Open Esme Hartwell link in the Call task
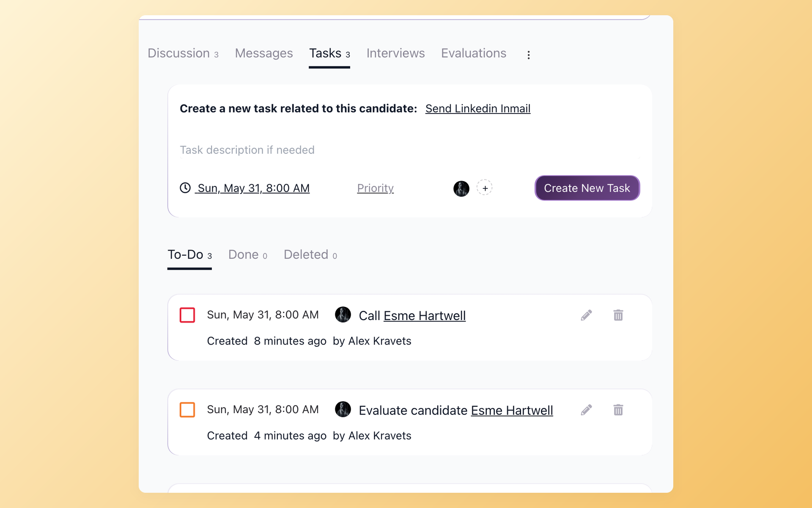The width and height of the screenshot is (812, 508). (425, 316)
